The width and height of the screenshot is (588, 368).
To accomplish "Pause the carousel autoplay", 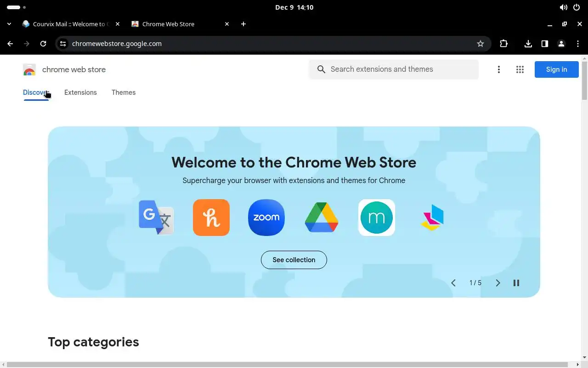I will [x=516, y=283].
